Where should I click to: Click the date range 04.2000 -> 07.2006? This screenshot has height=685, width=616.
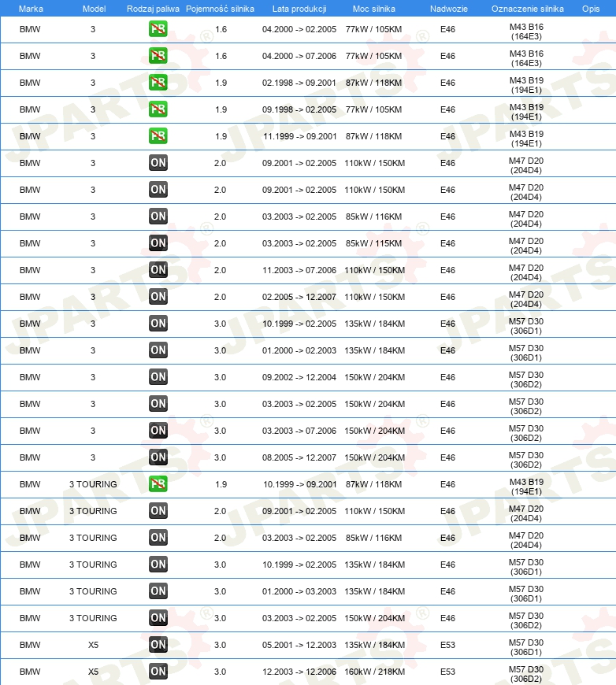coord(299,56)
